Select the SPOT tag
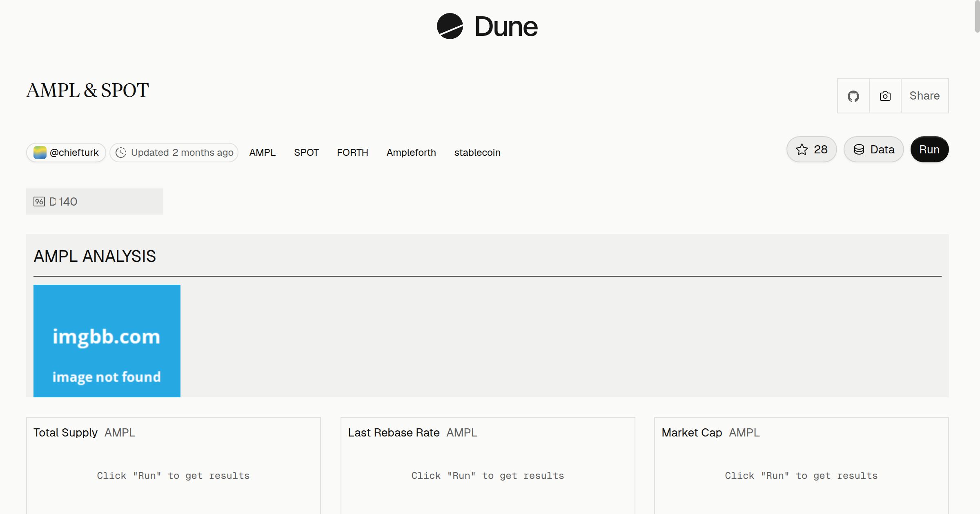This screenshot has width=980, height=514. click(x=306, y=153)
